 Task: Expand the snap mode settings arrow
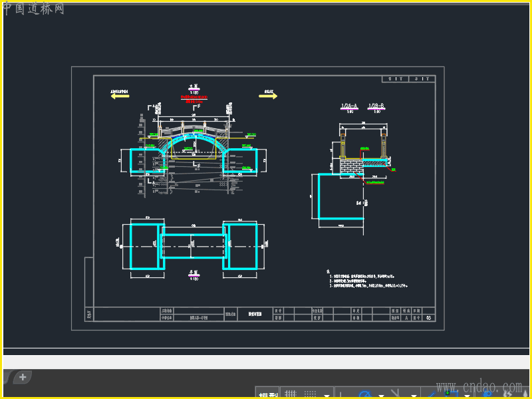(x=327, y=396)
